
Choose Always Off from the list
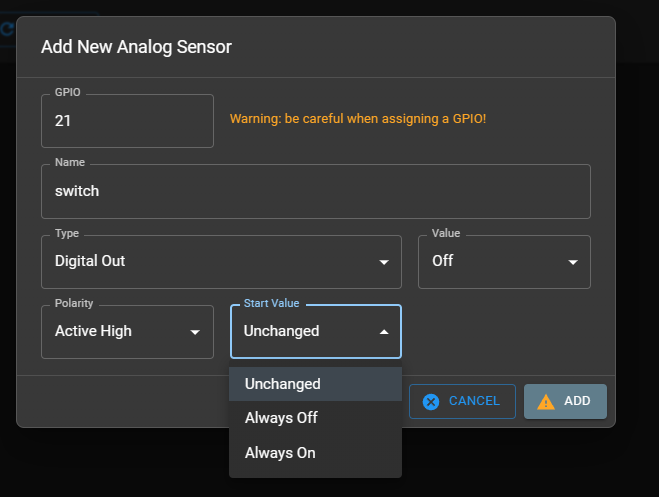pos(281,418)
